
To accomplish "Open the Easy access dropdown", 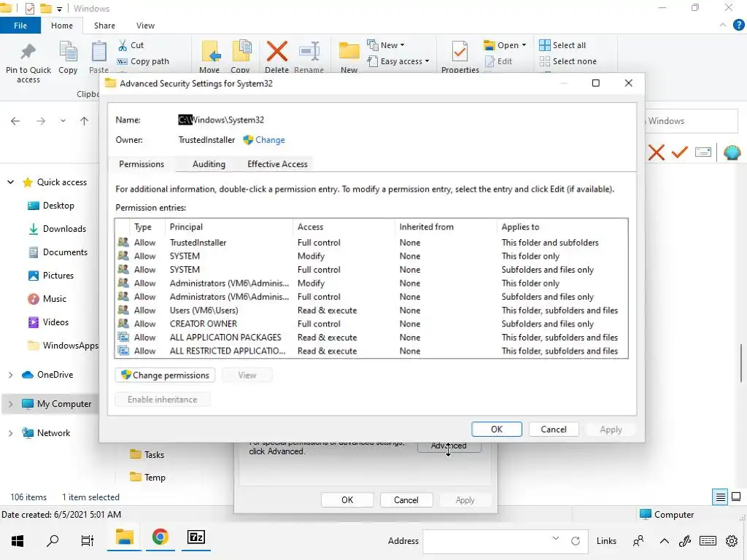I will point(398,61).
